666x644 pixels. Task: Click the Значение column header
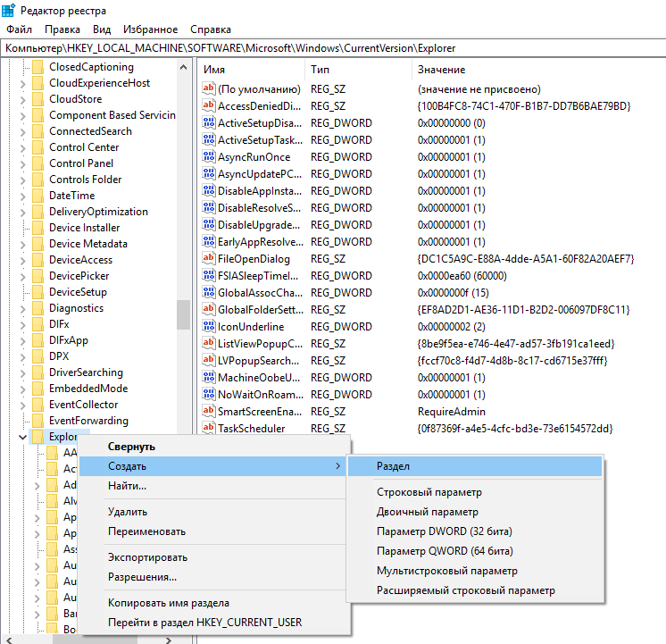[538, 70]
